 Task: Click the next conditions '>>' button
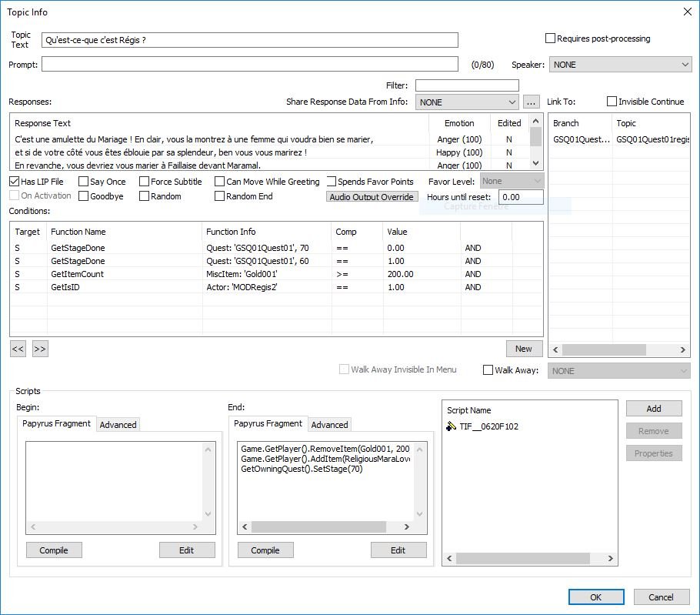coord(40,349)
